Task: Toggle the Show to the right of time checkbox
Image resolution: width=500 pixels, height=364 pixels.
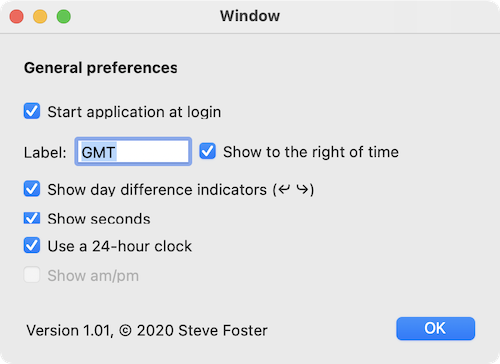Action: click(208, 151)
